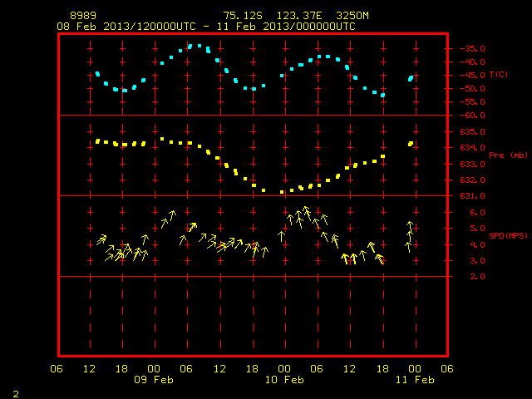Select the 75.12S latitude text
This screenshot has width=532, height=399.
click(x=243, y=16)
